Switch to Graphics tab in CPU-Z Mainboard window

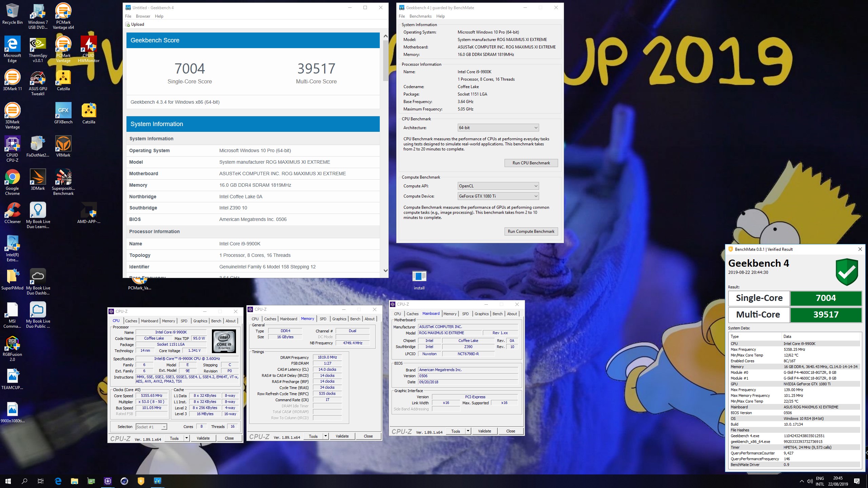tap(481, 314)
